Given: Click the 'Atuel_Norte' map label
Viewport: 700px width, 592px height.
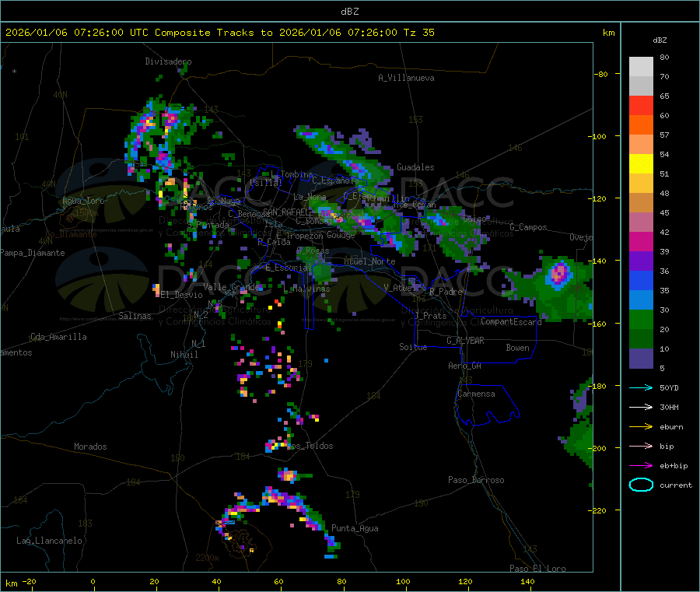Looking at the screenshot, I should coord(369,261).
